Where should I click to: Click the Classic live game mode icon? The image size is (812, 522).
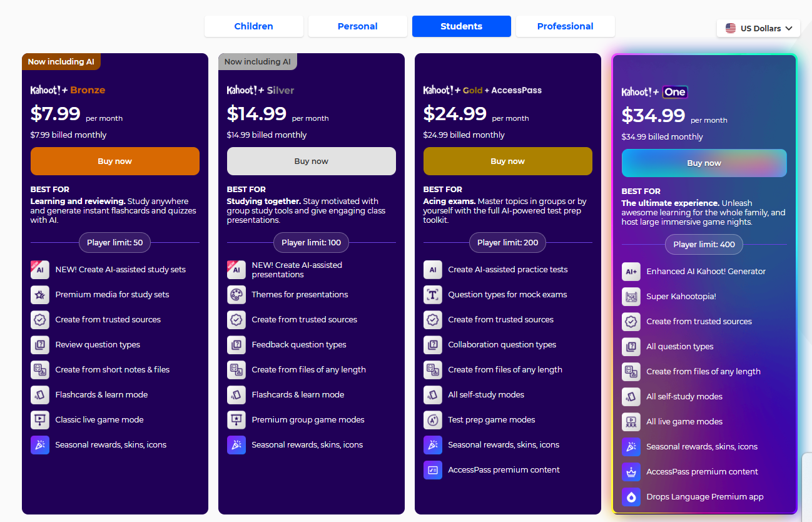tap(40, 420)
